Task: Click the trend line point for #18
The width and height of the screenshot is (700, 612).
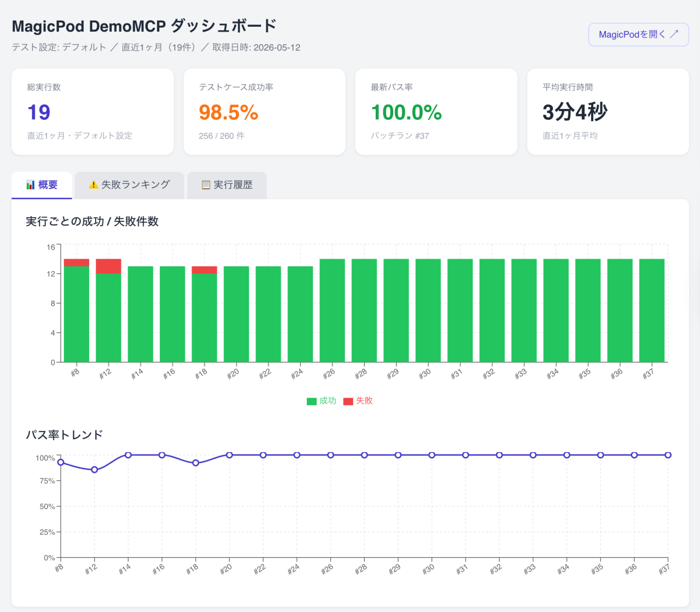Action: (196, 463)
